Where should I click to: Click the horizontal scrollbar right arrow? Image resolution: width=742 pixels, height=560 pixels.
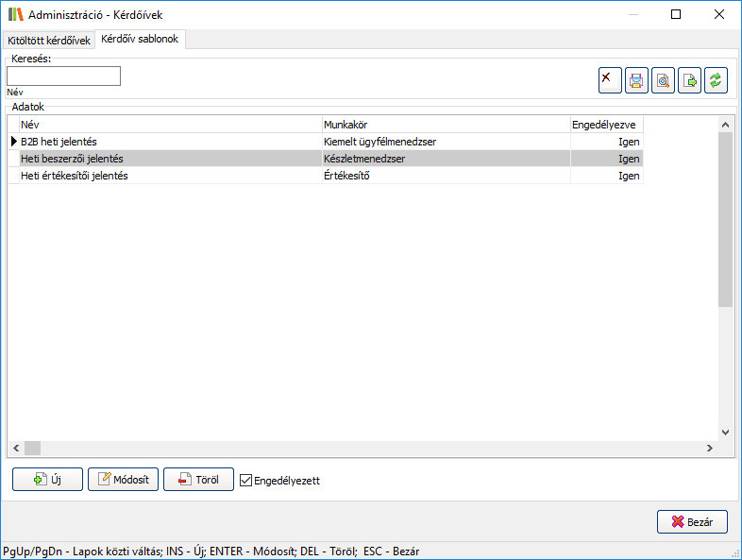[710, 448]
